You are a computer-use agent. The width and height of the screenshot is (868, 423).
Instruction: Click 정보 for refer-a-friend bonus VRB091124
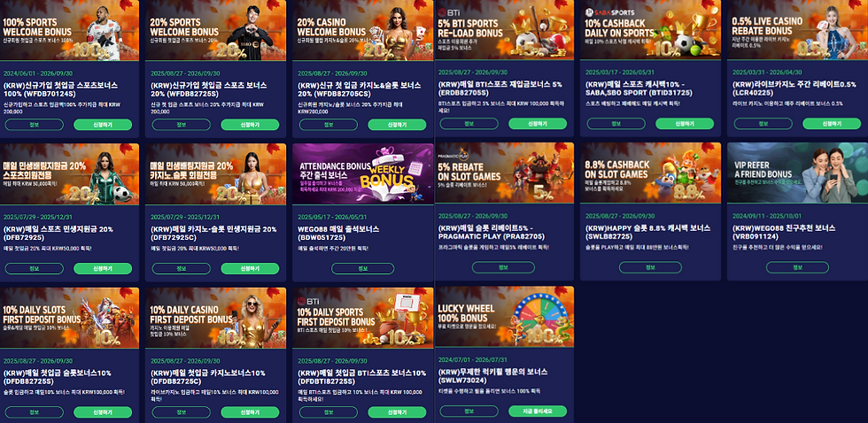coord(797,267)
